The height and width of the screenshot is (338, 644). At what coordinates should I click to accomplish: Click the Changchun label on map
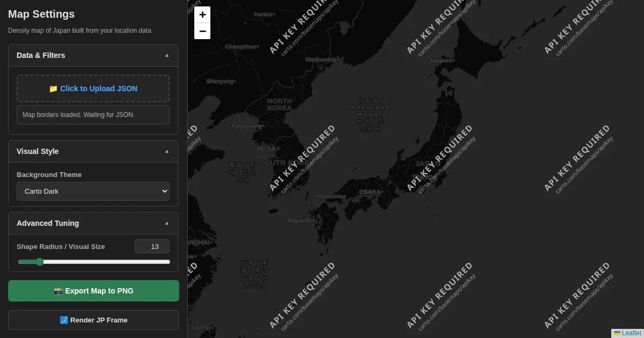[241, 47]
